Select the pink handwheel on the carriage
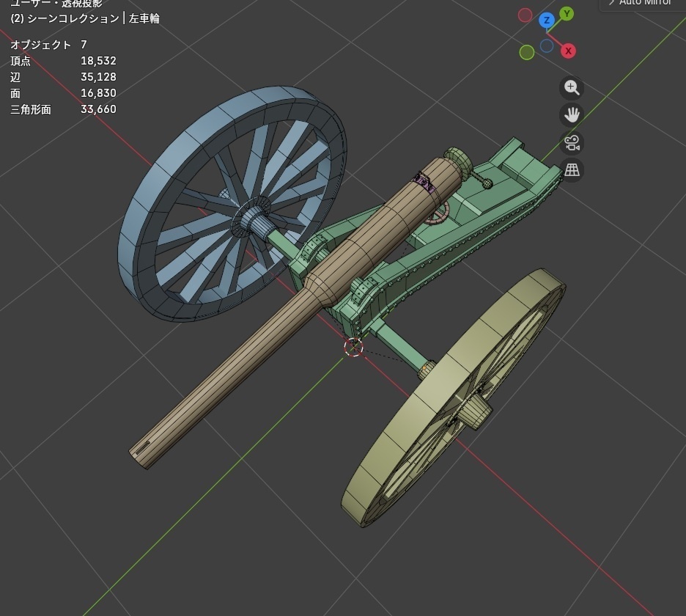Image resolution: width=686 pixels, height=616 pixels. 437,212
